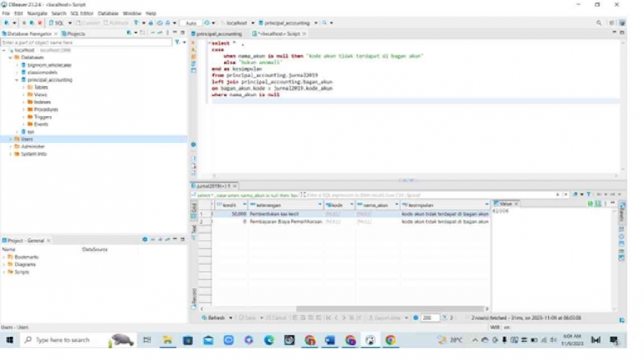Switch to the principal_accounting editor tab
This screenshot has width=644, height=362.
[x=217, y=33]
